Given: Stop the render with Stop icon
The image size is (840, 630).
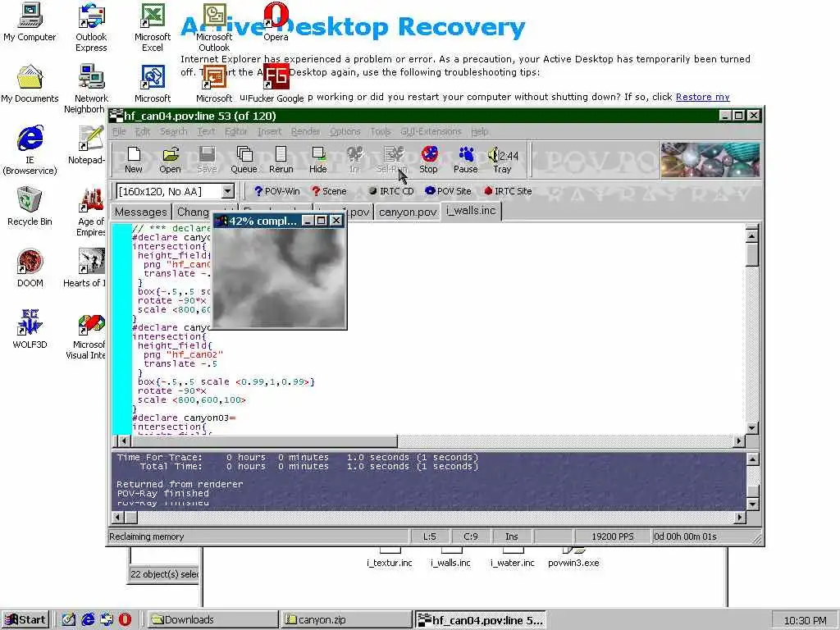Looking at the screenshot, I should click(x=428, y=160).
